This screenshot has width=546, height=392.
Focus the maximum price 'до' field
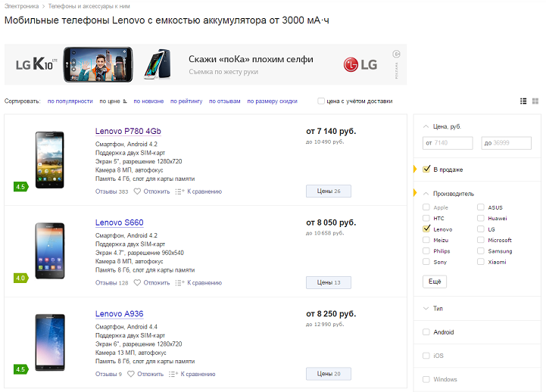[507, 143]
